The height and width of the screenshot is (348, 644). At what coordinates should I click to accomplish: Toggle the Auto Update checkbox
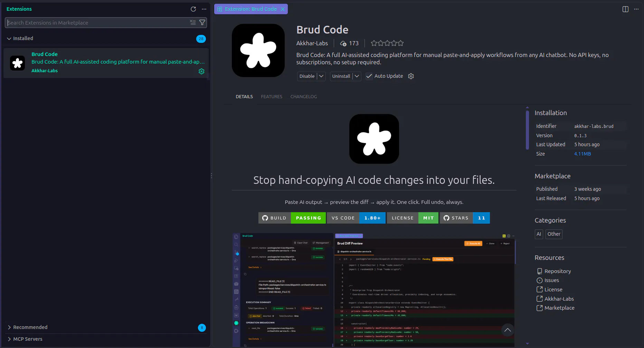(369, 76)
